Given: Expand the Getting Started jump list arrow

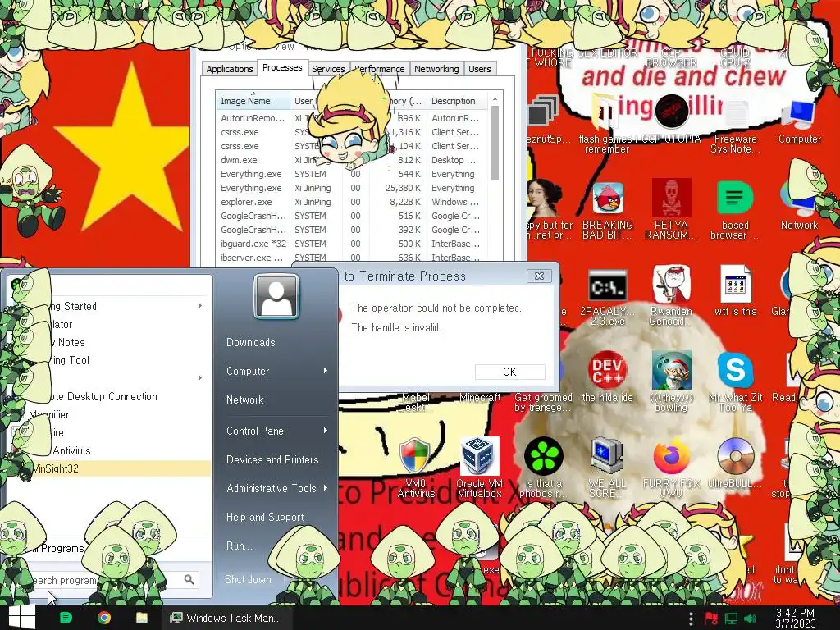Looking at the screenshot, I should pos(200,306).
